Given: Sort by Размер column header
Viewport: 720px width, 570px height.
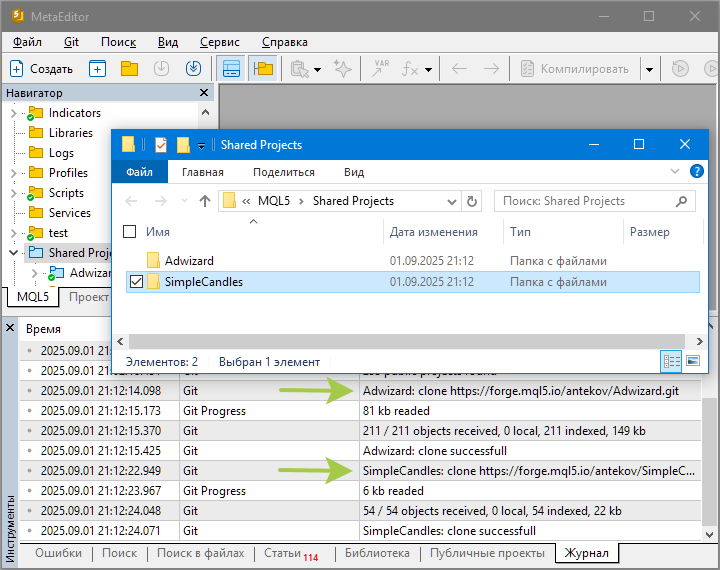Looking at the screenshot, I should [x=649, y=232].
